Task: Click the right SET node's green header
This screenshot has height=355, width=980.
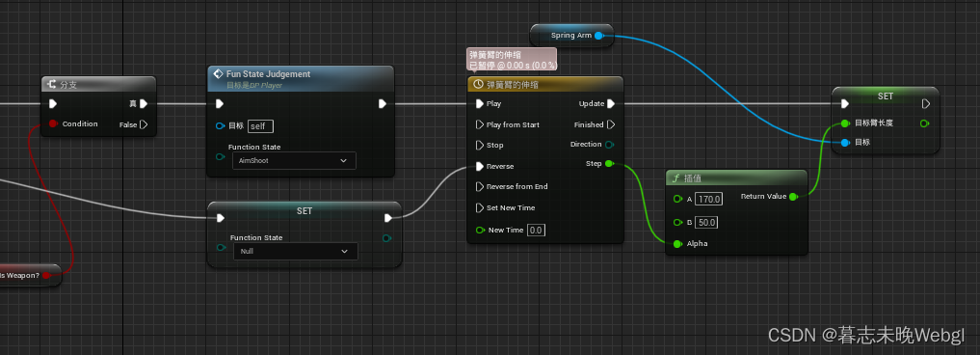Action: 885,96
